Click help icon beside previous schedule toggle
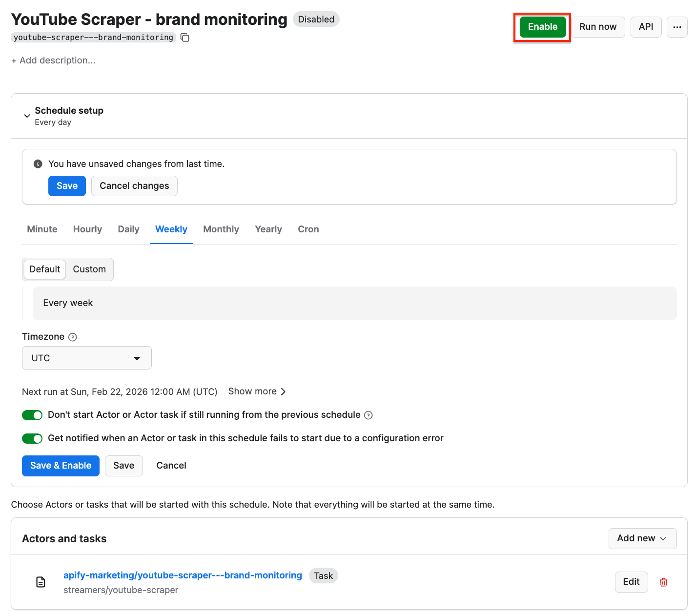 pos(368,415)
